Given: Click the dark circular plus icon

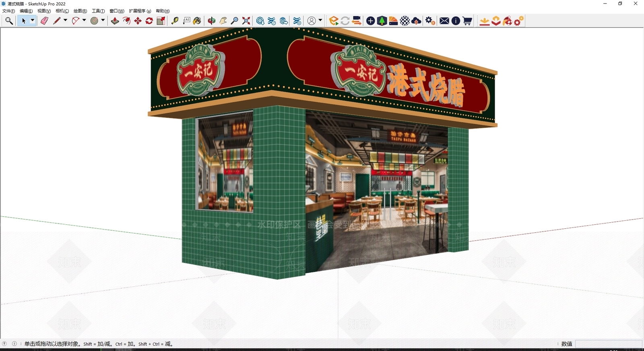Looking at the screenshot, I should coord(371,21).
